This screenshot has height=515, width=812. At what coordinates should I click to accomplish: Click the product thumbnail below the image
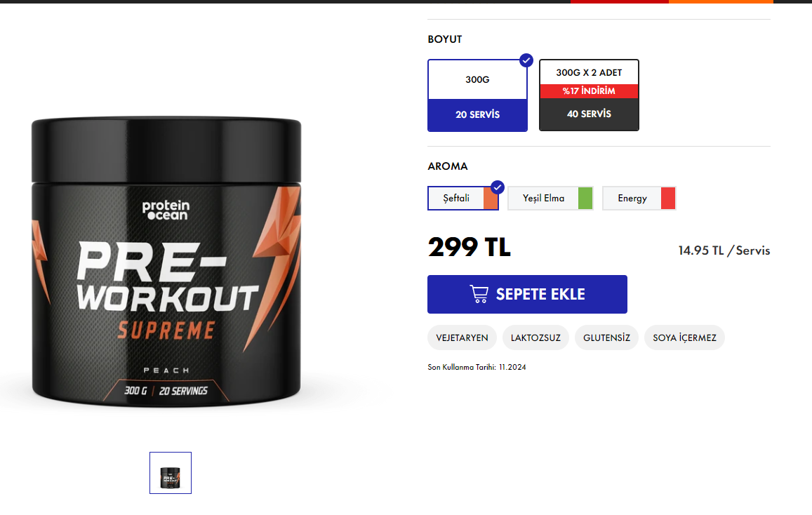point(171,473)
